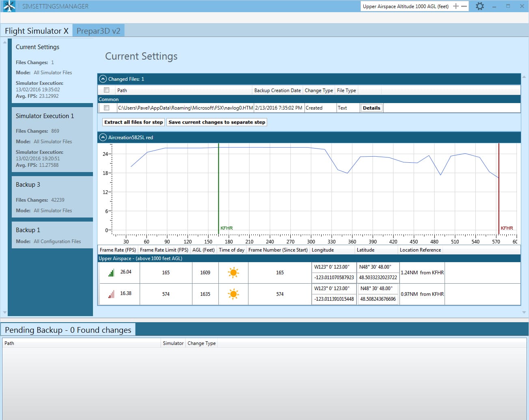The width and height of the screenshot is (529, 420).
Task: Switch to the Prepar3D v2 tab
Action: pyautogui.click(x=98, y=31)
